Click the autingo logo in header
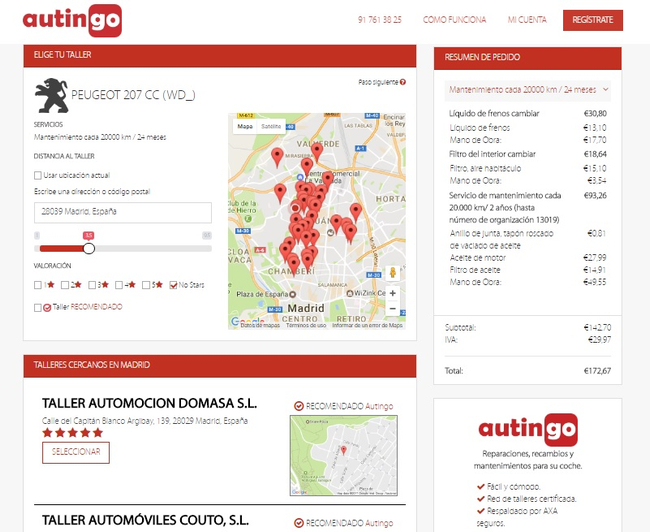650x532 pixels. point(72,20)
